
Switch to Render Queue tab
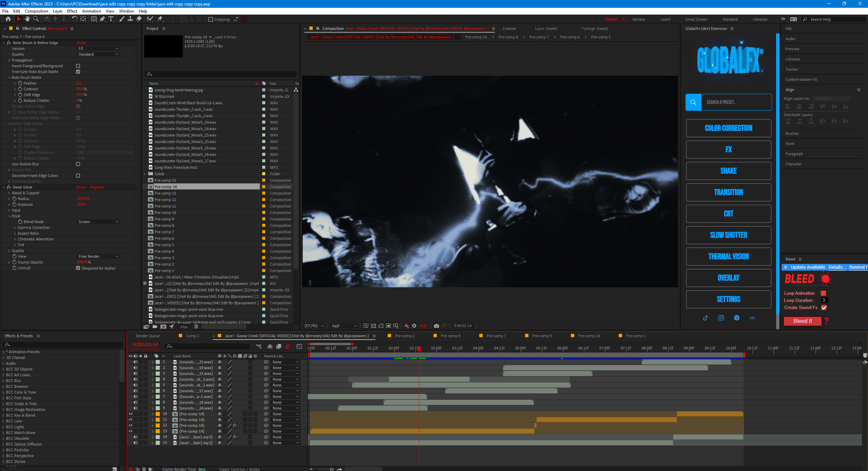click(x=148, y=336)
